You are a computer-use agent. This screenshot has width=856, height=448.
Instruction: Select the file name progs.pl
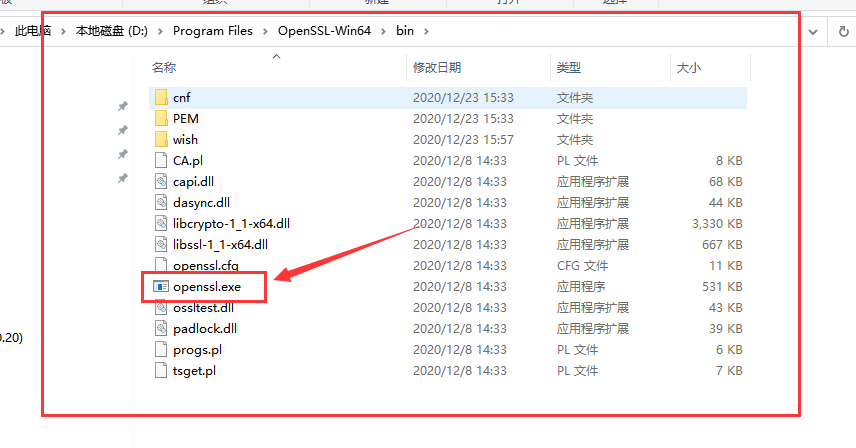coord(197,350)
